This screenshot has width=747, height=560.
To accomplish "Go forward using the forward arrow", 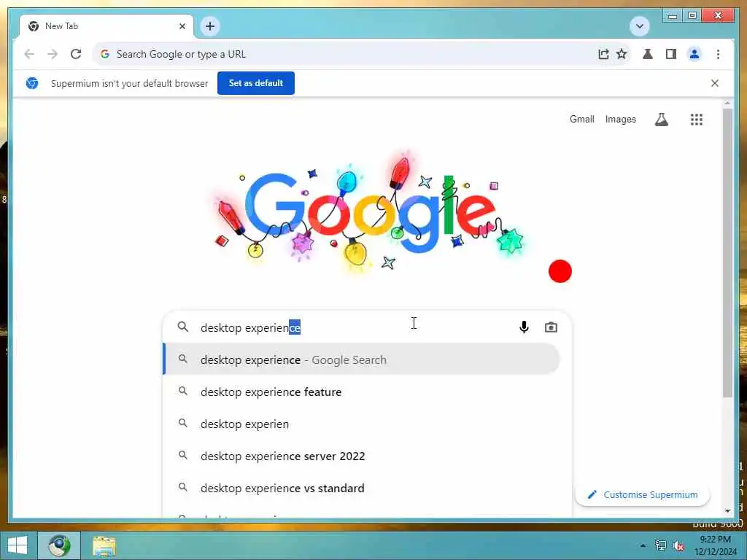I will [53, 54].
